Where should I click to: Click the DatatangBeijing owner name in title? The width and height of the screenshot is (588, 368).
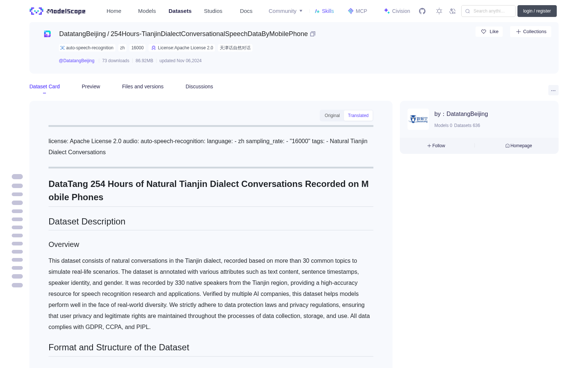[x=82, y=34]
